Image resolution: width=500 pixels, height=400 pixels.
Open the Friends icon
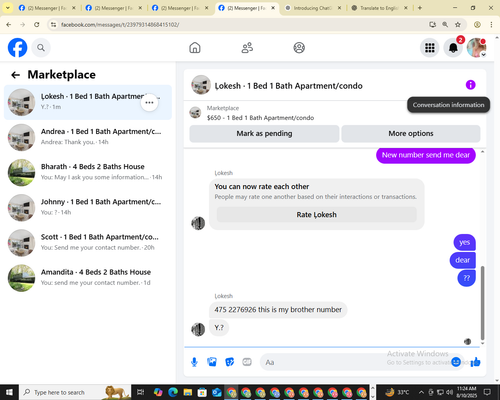click(x=247, y=48)
